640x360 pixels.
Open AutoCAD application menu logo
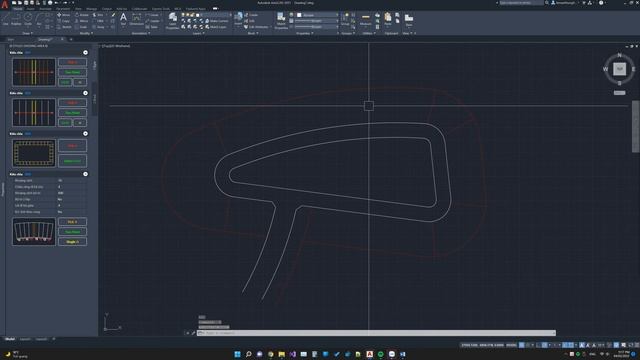[5, 5]
